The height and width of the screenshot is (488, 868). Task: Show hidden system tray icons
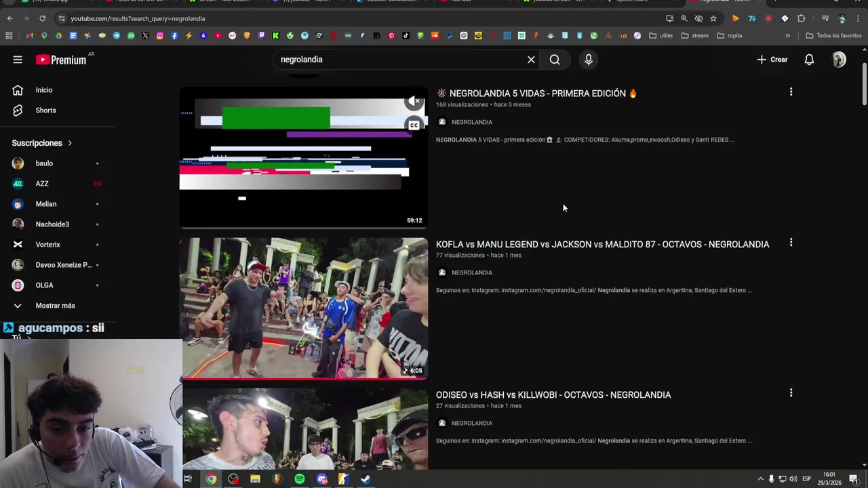click(760, 479)
